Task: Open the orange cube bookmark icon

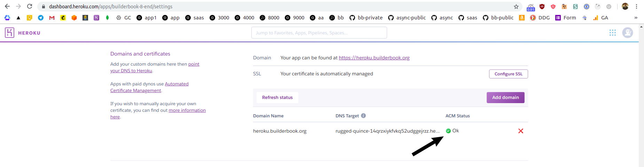Action: coord(74,18)
